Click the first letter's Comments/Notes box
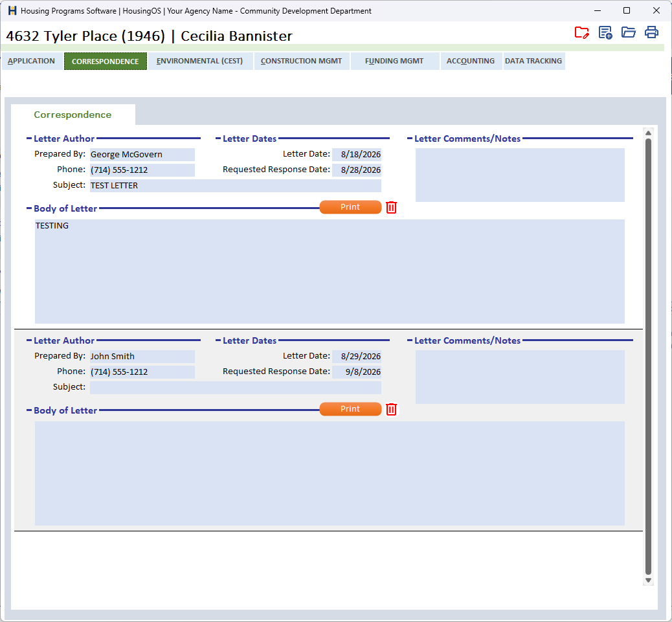This screenshot has width=672, height=622. point(520,175)
